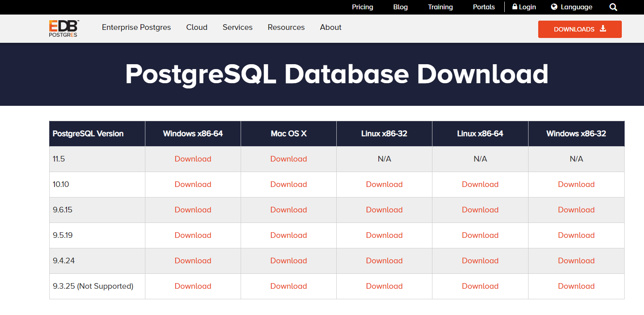Download version 9.4.24 for Linux x86-32
Viewport: 644px width, 315px height.
(384, 261)
